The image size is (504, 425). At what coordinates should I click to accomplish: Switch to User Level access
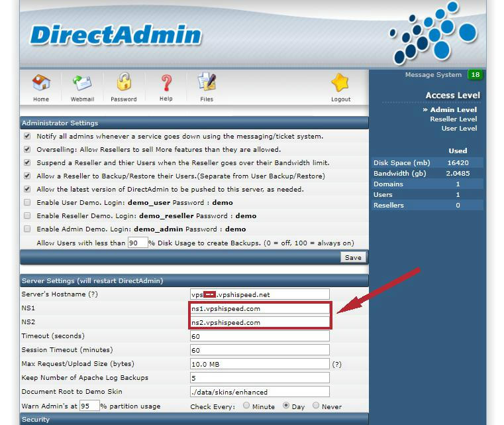point(459,129)
